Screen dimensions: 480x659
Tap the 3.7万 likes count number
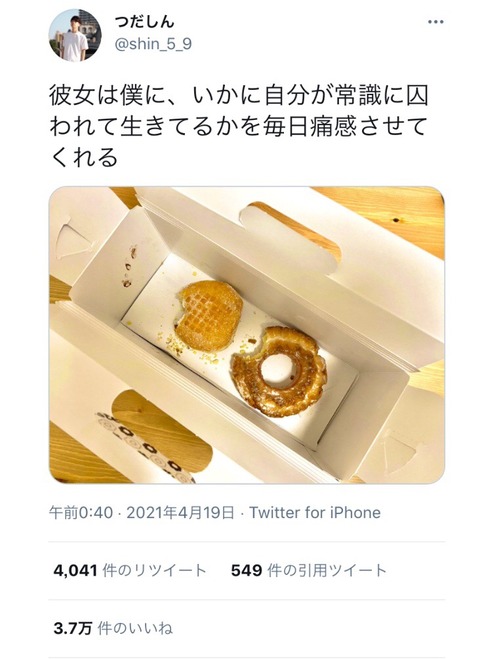tap(73, 629)
